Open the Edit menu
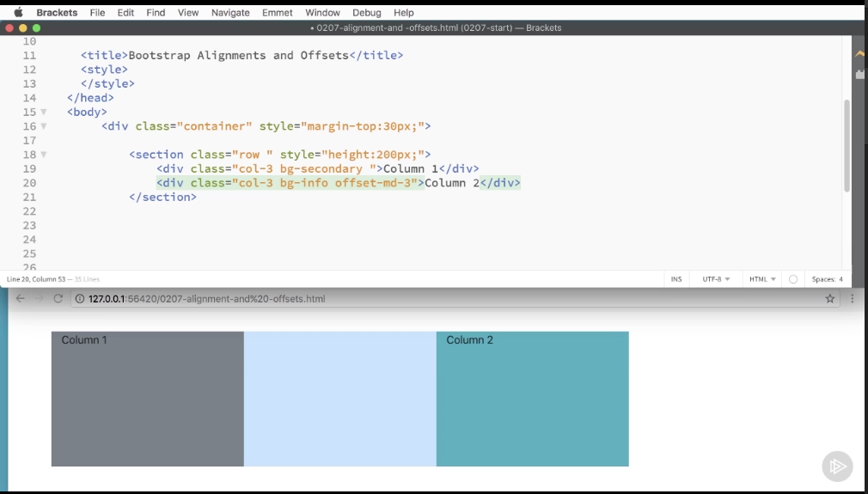 [x=125, y=12]
